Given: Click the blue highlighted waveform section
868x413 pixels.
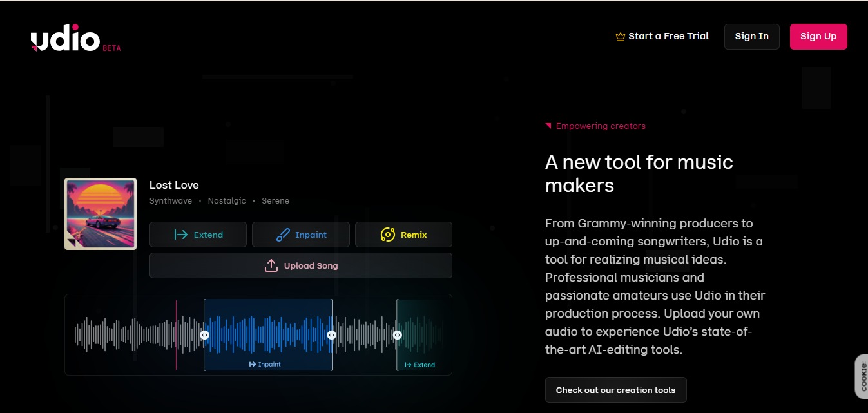Looking at the screenshot, I should 268,334.
